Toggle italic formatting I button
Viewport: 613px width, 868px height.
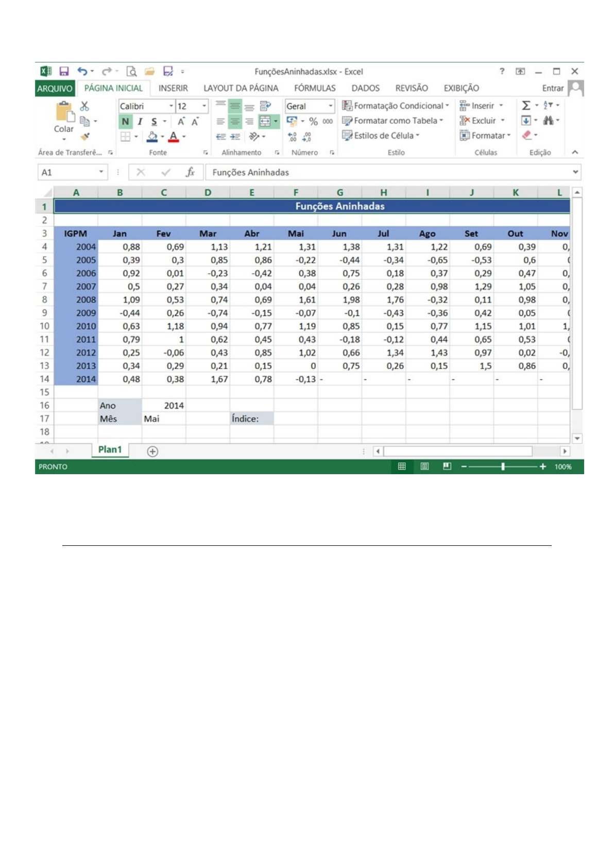[x=140, y=122]
